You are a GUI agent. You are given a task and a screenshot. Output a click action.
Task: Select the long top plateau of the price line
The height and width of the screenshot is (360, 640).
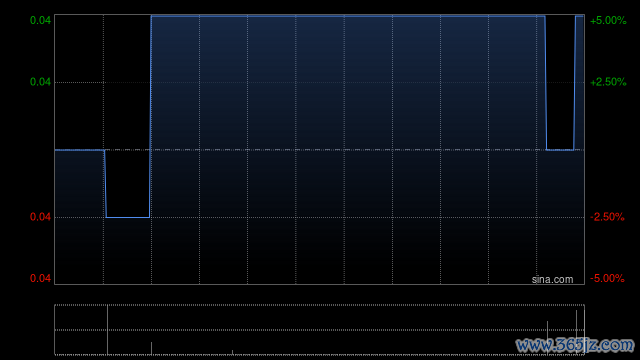[348, 16]
